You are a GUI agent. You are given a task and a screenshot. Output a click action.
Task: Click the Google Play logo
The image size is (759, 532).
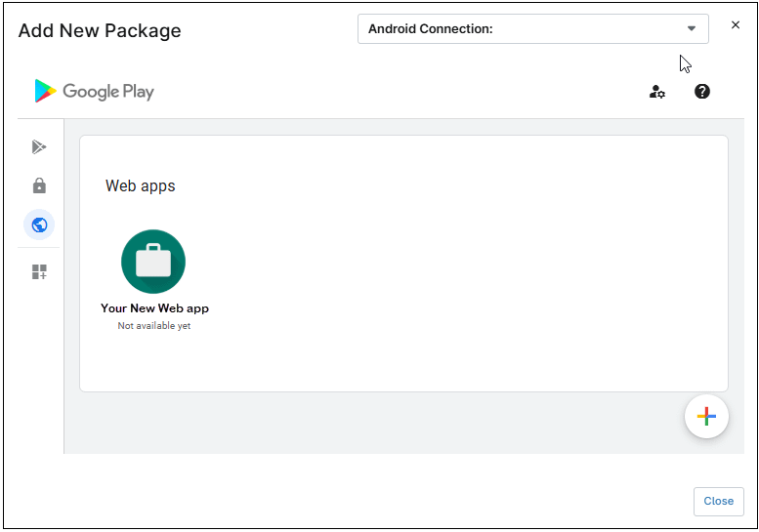coord(95,91)
